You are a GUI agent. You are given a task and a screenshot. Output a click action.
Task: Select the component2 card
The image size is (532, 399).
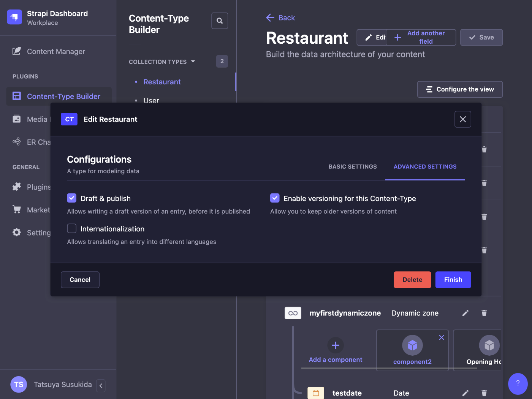click(412, 350)
